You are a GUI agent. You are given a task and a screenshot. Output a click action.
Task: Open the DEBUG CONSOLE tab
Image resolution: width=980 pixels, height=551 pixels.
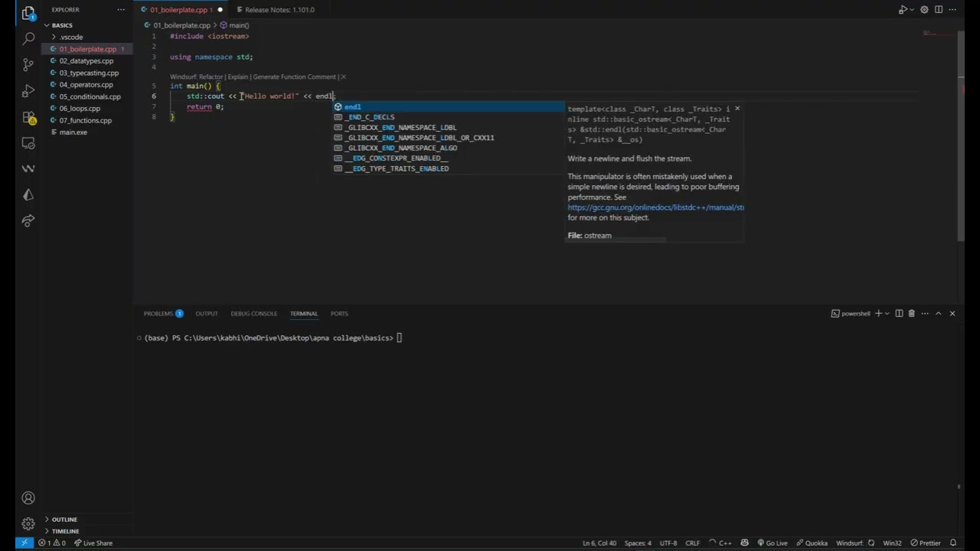pyautogui.click(x=254, y=313)
